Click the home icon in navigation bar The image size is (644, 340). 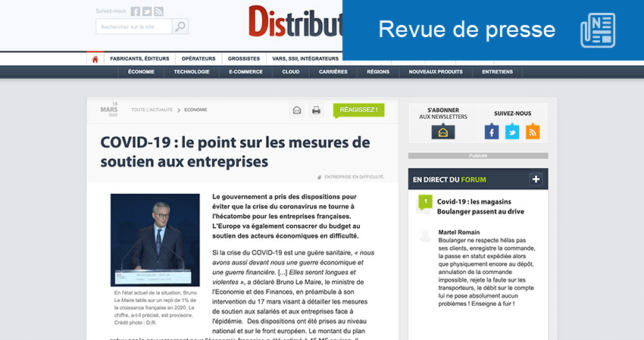coord(95,59)
